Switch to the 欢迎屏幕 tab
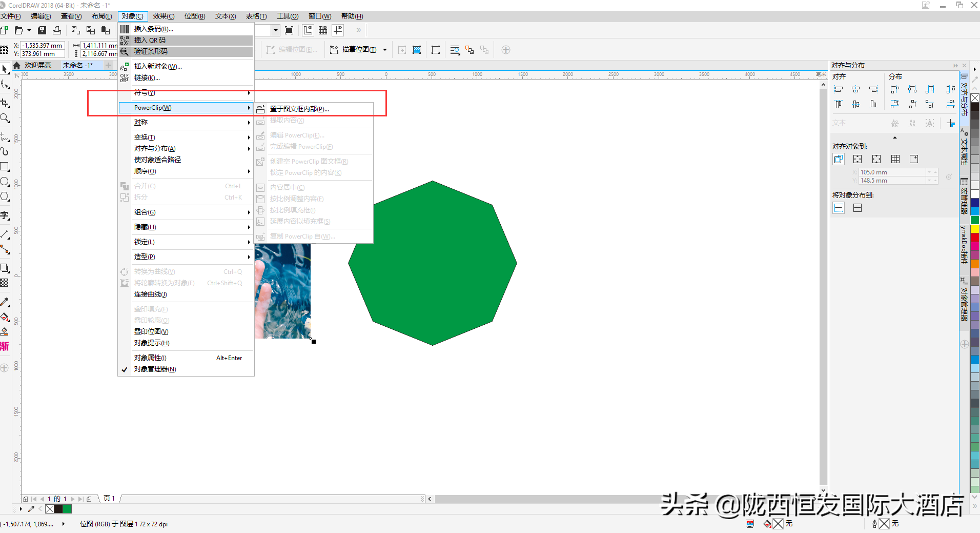The width and height of the screenshot is (980, 533). coord(38,66)
